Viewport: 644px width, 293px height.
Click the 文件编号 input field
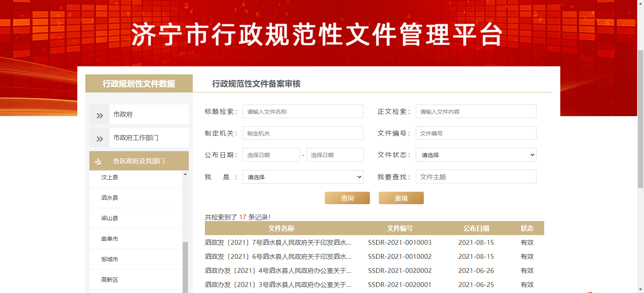pyautogui.click(x=476, y=133)
